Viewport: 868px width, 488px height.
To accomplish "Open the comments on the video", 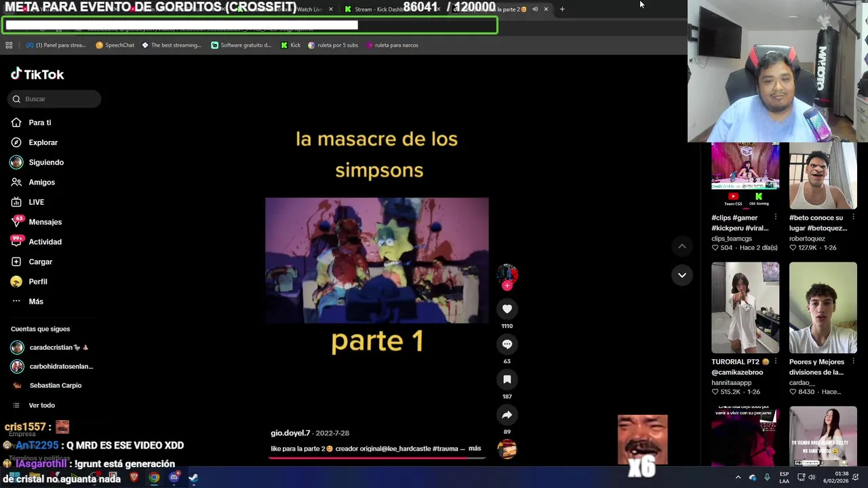I will 507,344.
